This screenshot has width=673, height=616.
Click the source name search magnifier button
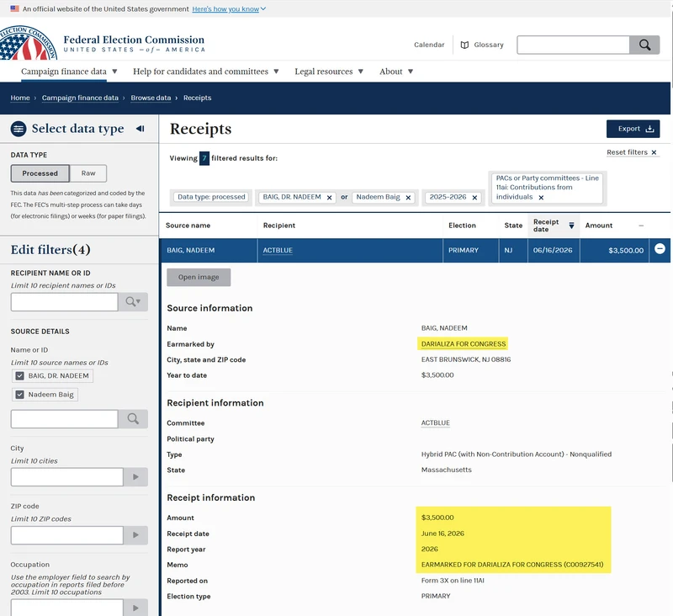[133, 418]
